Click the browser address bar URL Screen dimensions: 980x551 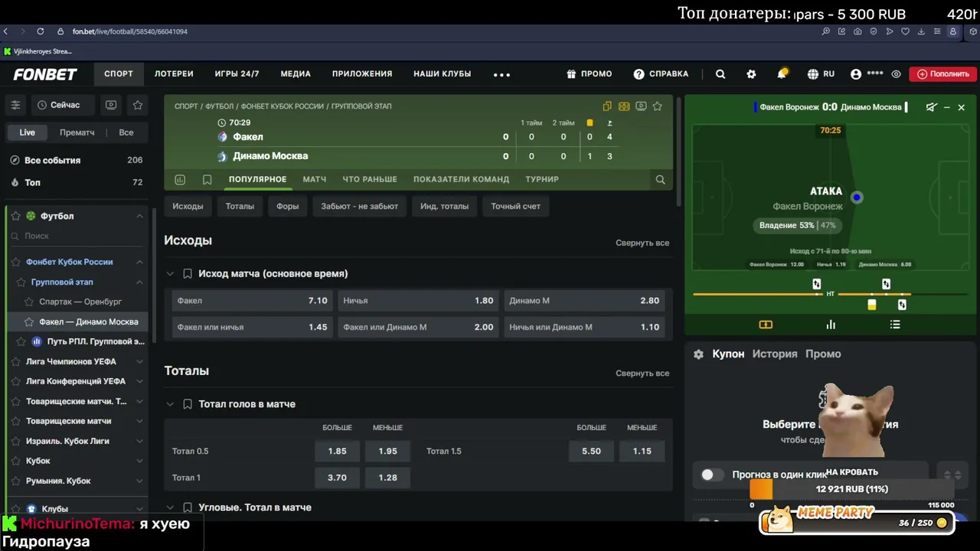130,31
